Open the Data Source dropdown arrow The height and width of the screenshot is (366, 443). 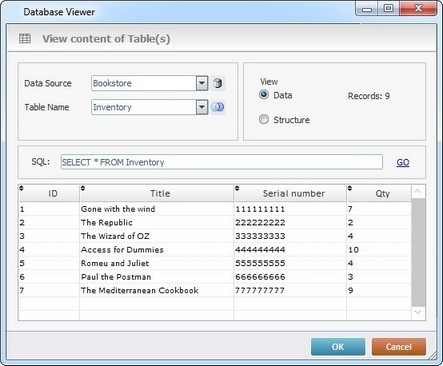pos(202,83)
